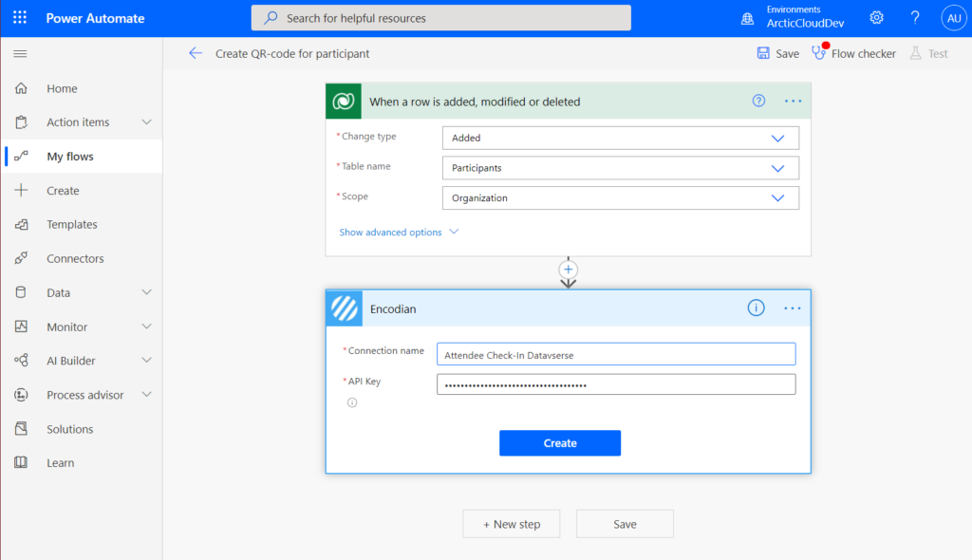Open the Scope dropdown
This screenshot has height=560, width=972.
(x=621, y=197)
